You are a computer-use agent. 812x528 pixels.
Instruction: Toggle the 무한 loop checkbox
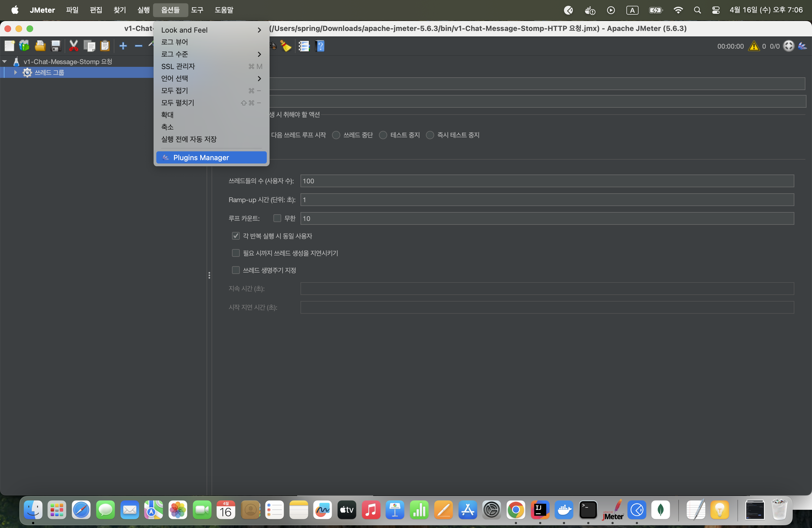(x=277, y=218)
